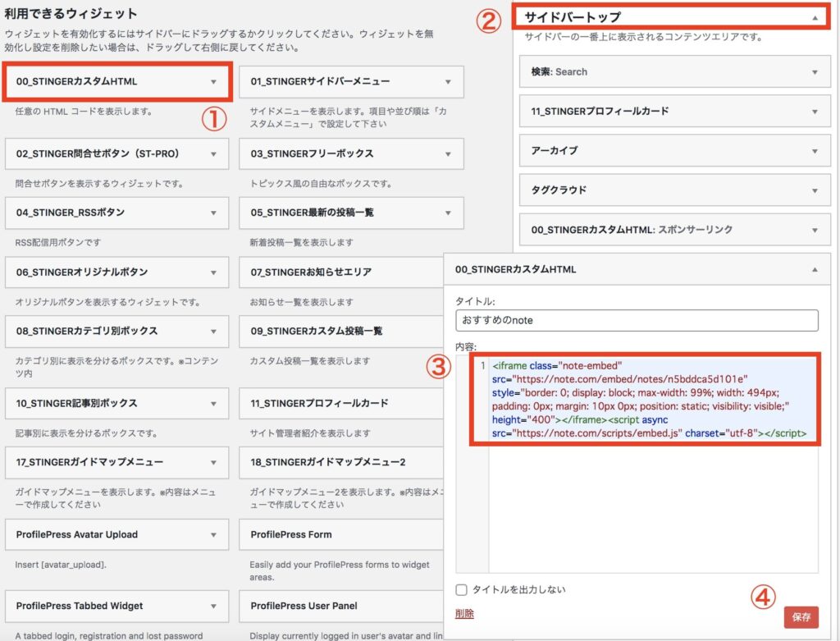Expand the 10_STINGER記事別ボックス widget
This screenshot has height=641, width=840.
[213, 404]
